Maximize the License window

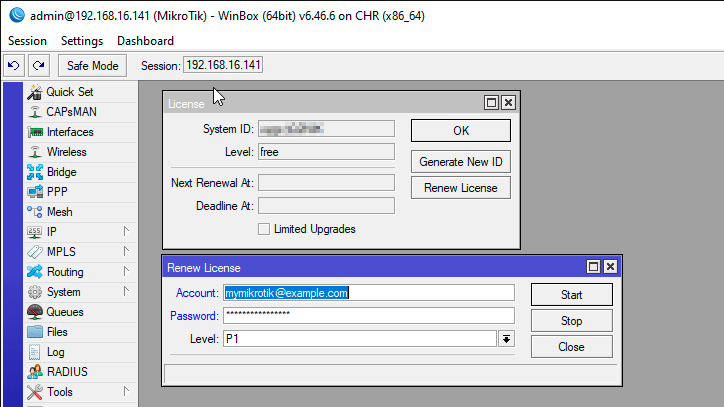[491, 103]
